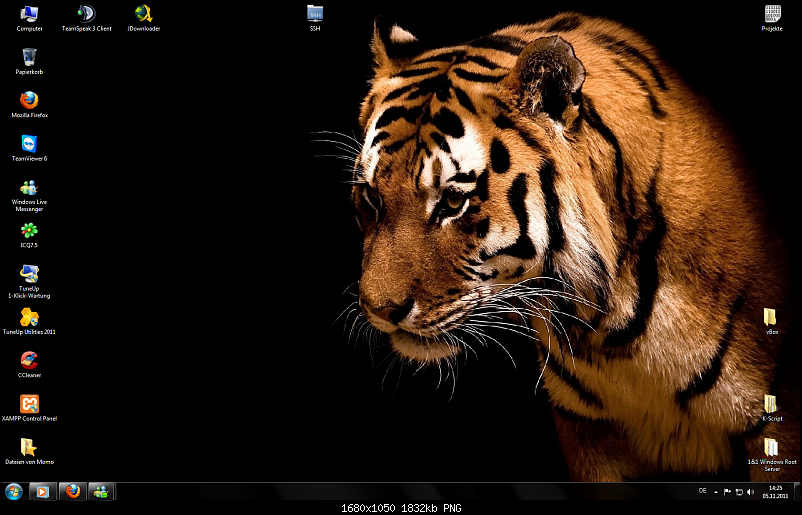The height and width of the screenshot is (515, 802).
Task: Select the JDownloader desktop shortcut
Action: pyautogui.click(x=144, y=18)
